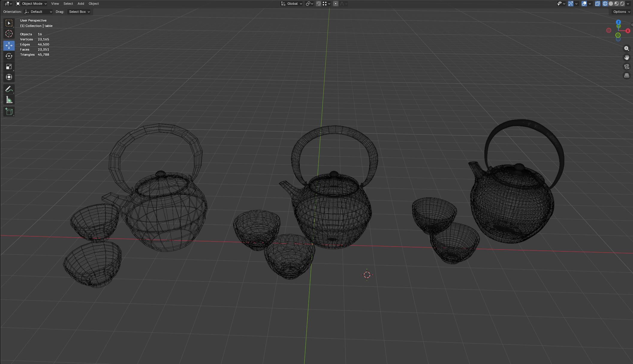
Task: Open the Drag Select Box dropdown
Action: [79, 12]
